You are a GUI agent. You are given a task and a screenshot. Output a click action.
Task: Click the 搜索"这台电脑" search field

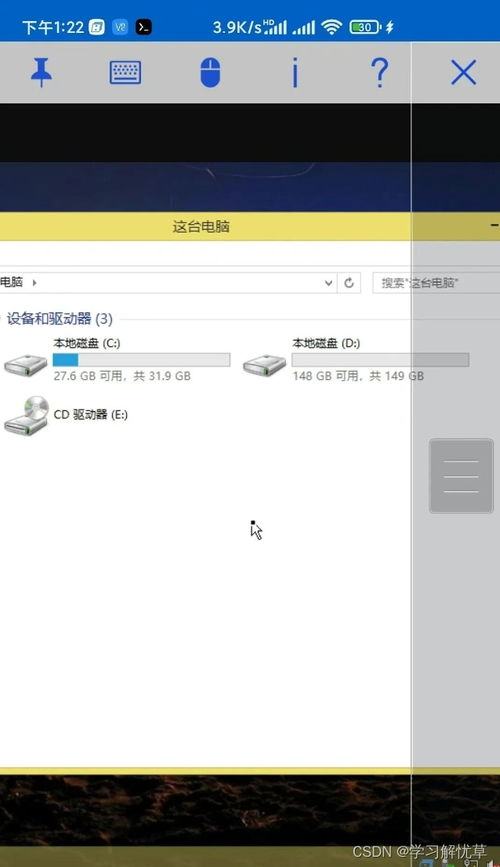coord(436,283)
